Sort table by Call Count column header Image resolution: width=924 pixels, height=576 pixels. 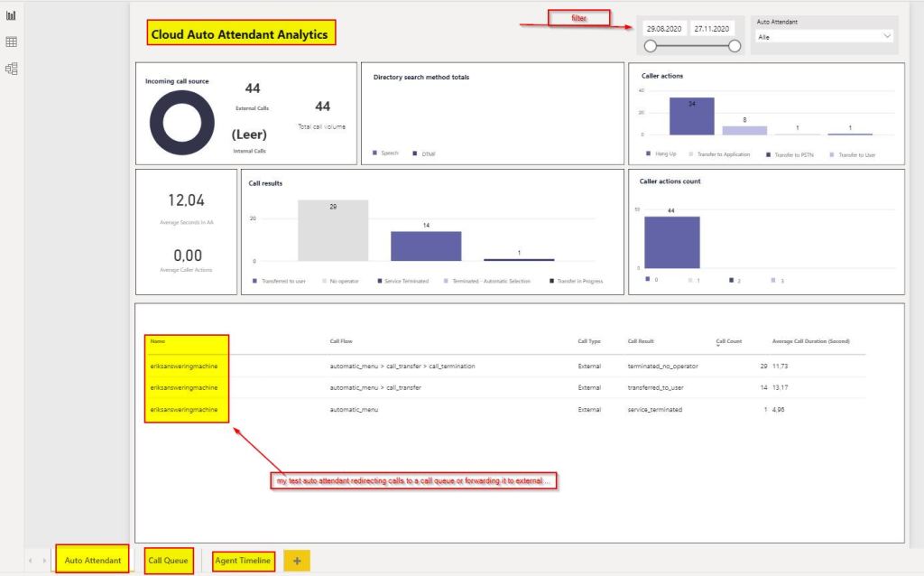(728, 341)
